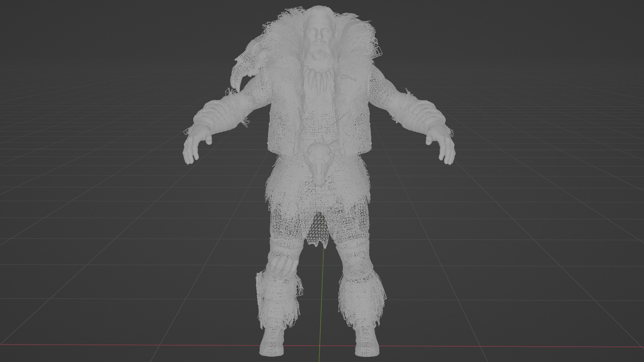Screen dimensions: 644x362
Task: Select the hanging loincloth mesh between legs
Action: [318, 230]
